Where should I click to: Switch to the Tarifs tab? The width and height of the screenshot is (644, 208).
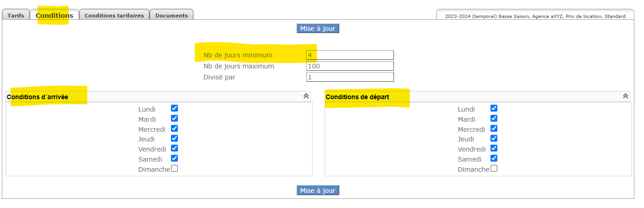(16, 15)
